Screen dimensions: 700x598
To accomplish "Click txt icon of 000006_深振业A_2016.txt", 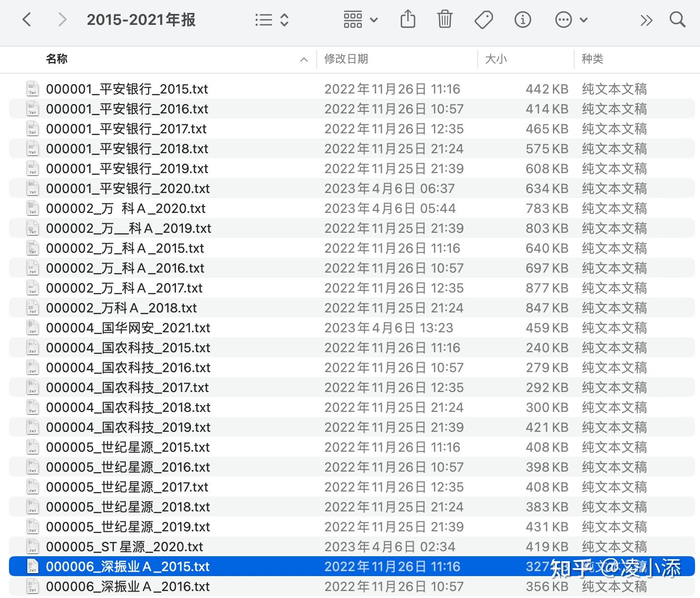I will tap(32, 586).
